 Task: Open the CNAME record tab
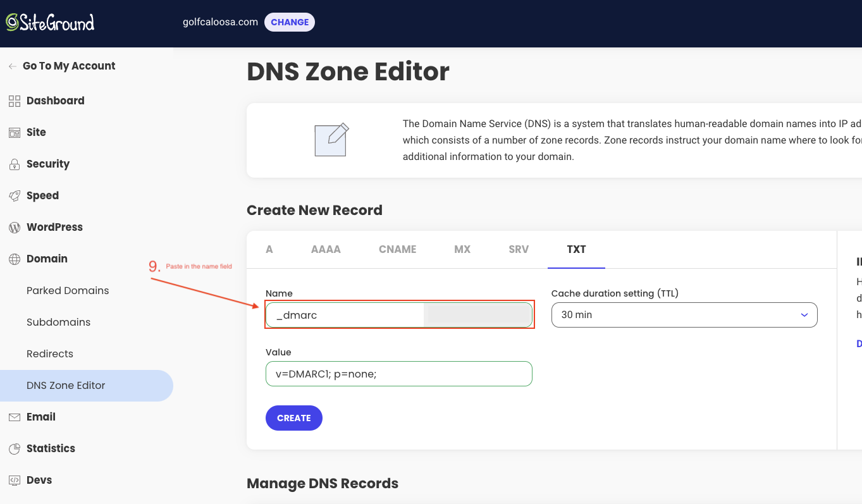tap(397, 249)
